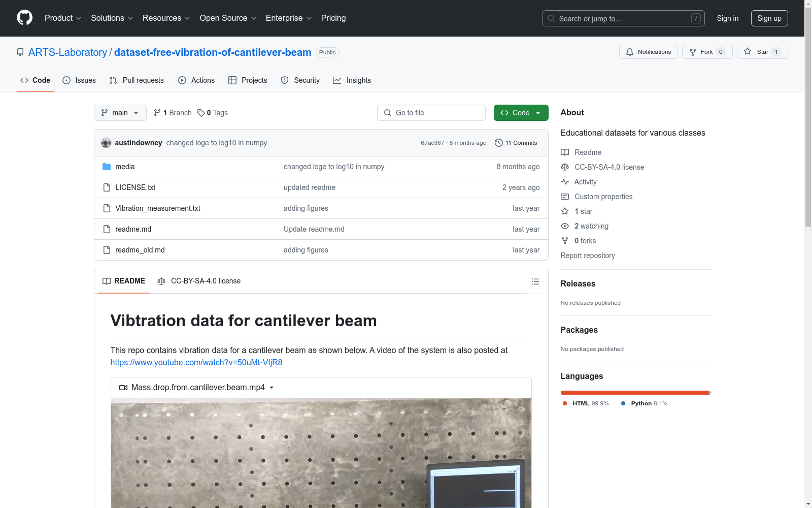Switch to the Actions tab
Image resolution: width=812 pixels, height=508 pixels.
coord(196,80)
